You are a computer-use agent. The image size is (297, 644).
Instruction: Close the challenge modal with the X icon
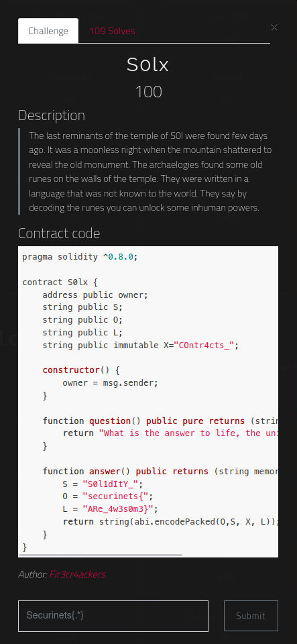pyautogui.click(x=274, y=28)
